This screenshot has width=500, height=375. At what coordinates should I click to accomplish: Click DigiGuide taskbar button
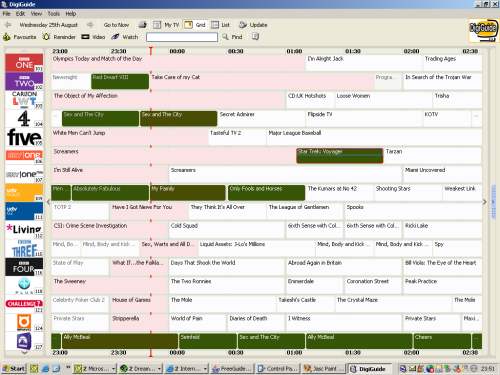(x=371, y=368)
